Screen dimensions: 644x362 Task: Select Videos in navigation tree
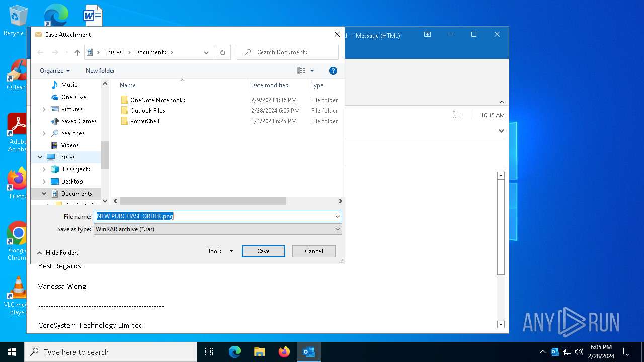pos(70,145)
